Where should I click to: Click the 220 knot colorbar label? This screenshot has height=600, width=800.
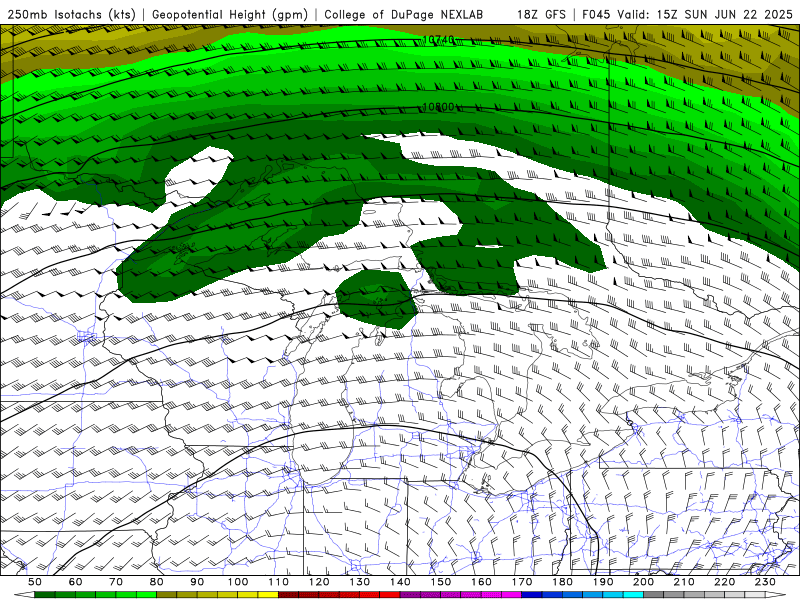(725, 582)
